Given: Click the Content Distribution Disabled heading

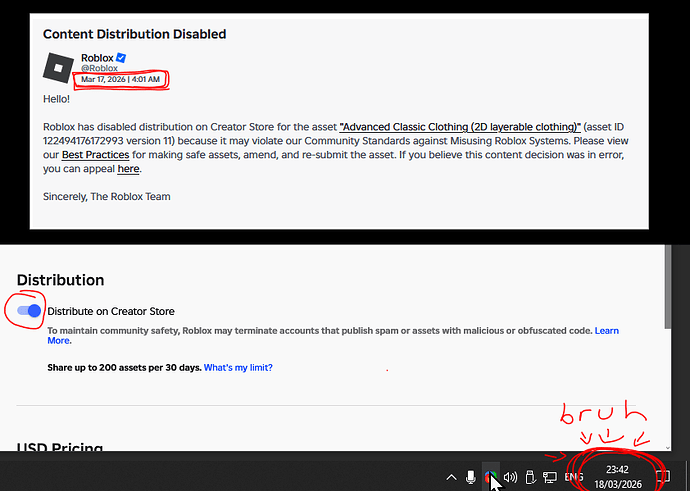Looking at the screenshot, I should coord(135,34).
